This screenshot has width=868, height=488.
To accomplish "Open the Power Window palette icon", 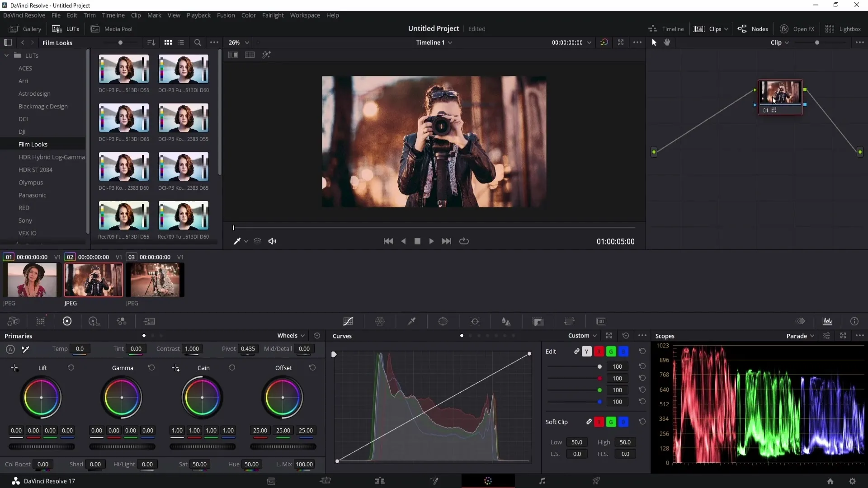I will (443, 321).
